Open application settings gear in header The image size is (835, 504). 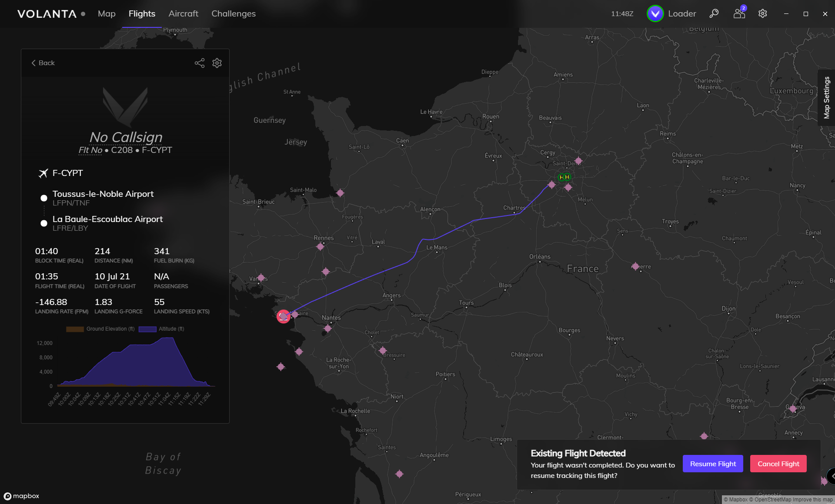(762, 13)
